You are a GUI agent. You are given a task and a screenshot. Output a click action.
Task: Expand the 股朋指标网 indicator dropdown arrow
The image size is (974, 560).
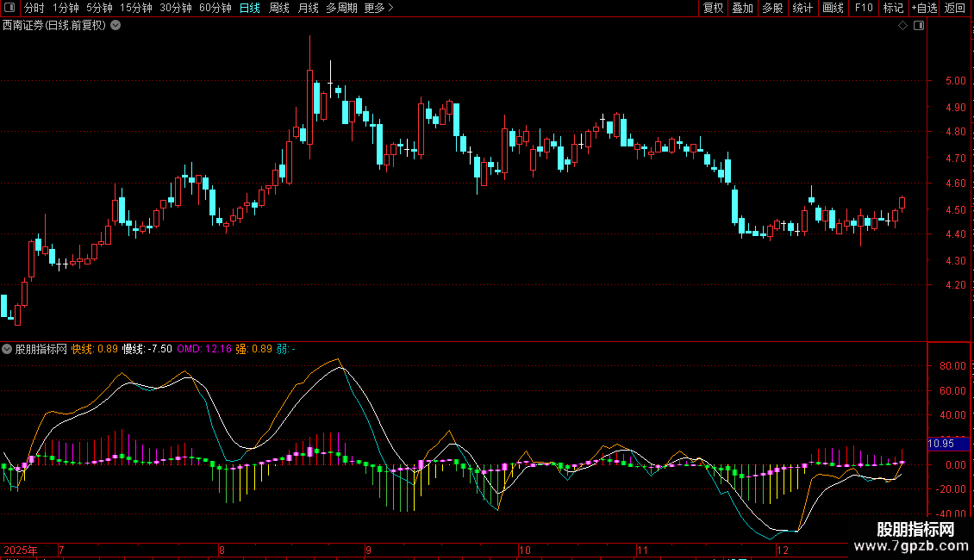coord(8,350)
